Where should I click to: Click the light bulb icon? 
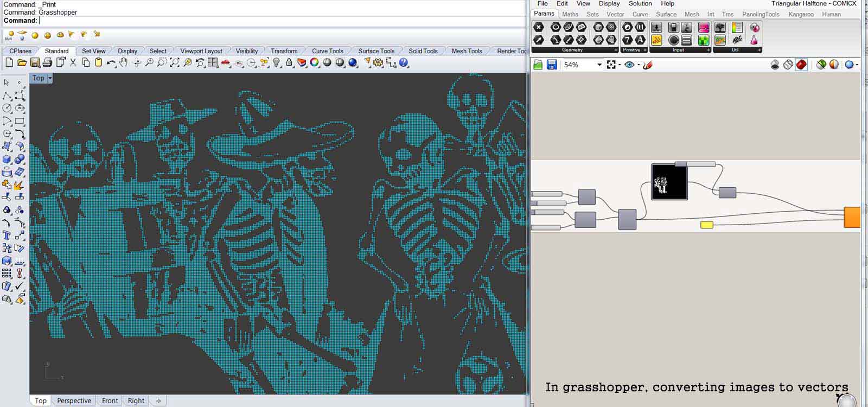[x=277, y=63]
